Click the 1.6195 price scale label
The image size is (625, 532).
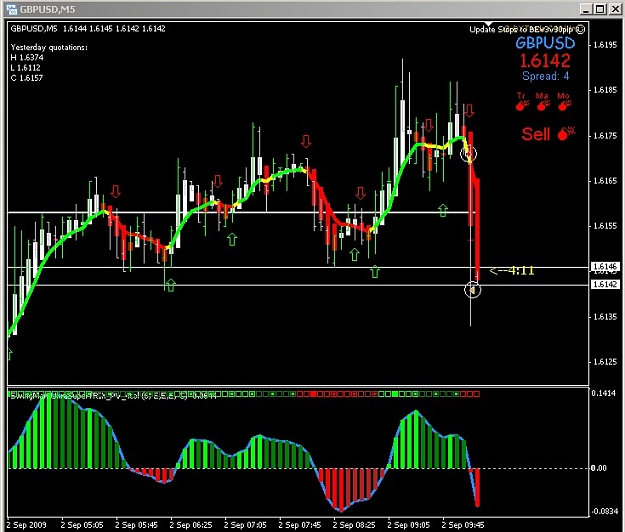(605, 45)
